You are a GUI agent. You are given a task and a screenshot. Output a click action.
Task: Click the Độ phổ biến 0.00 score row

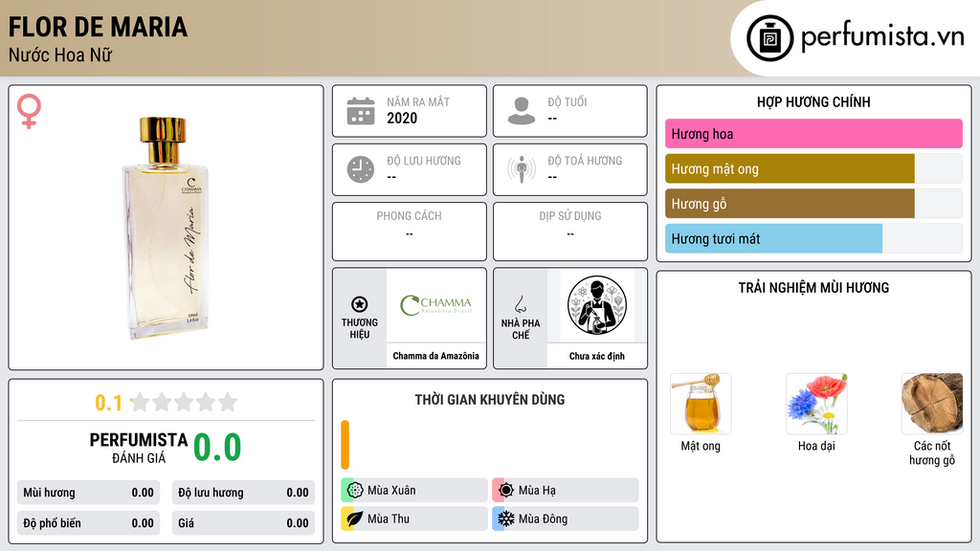coord(89,523)
